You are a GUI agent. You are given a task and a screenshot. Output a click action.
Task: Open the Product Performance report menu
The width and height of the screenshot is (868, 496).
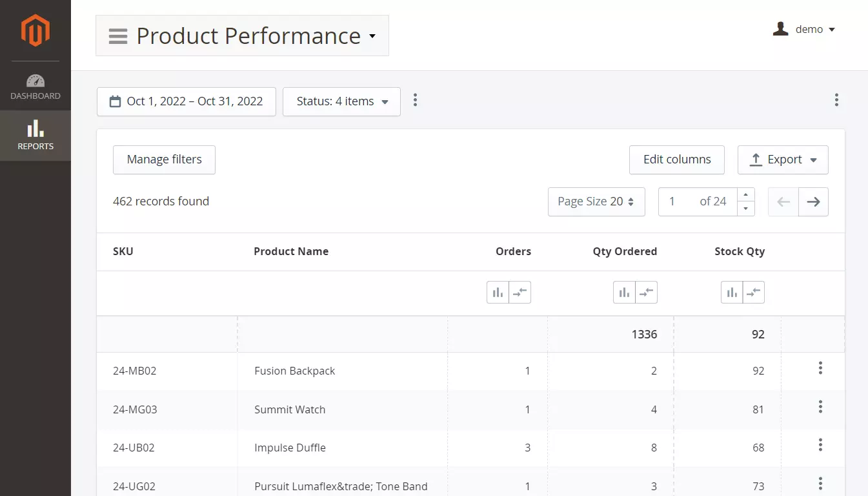pyautogui.click(x=243, y=36)
